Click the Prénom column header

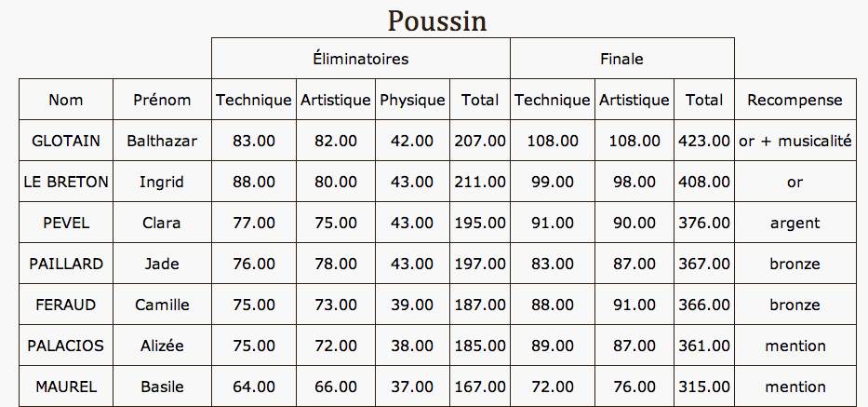point(162,100)
